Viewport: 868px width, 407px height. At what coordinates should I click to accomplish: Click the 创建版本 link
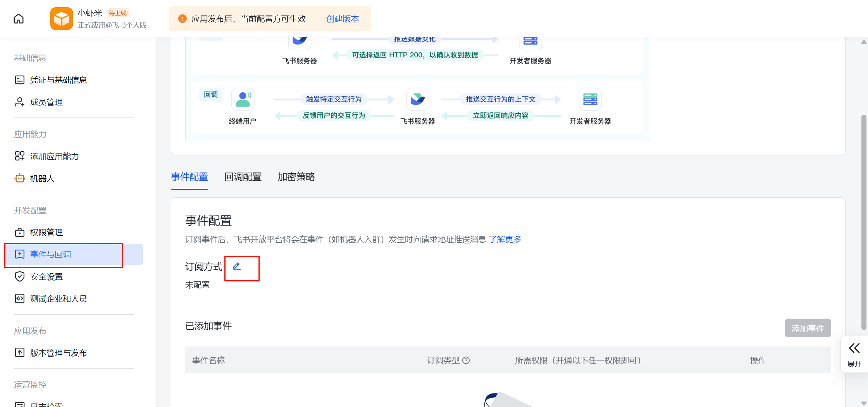pyautogui.click(x=343, y=19)
